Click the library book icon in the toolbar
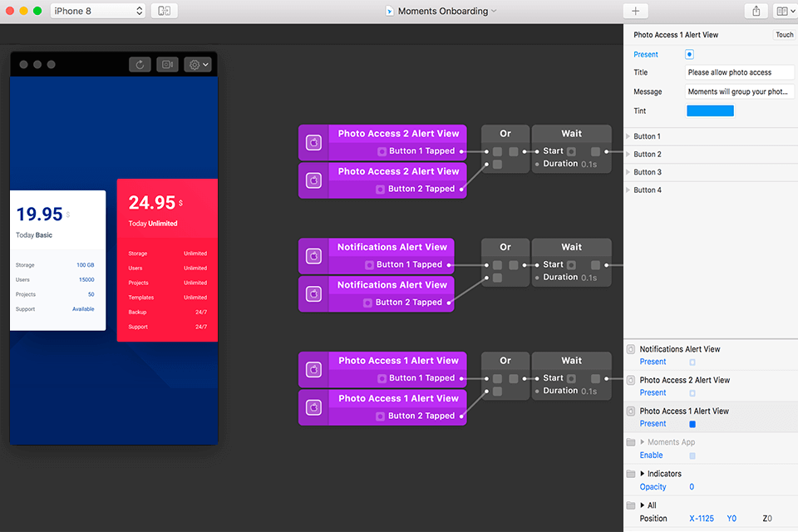Image resolution: width=798 pixels, height=532 pixels. (x=784, y=11)
